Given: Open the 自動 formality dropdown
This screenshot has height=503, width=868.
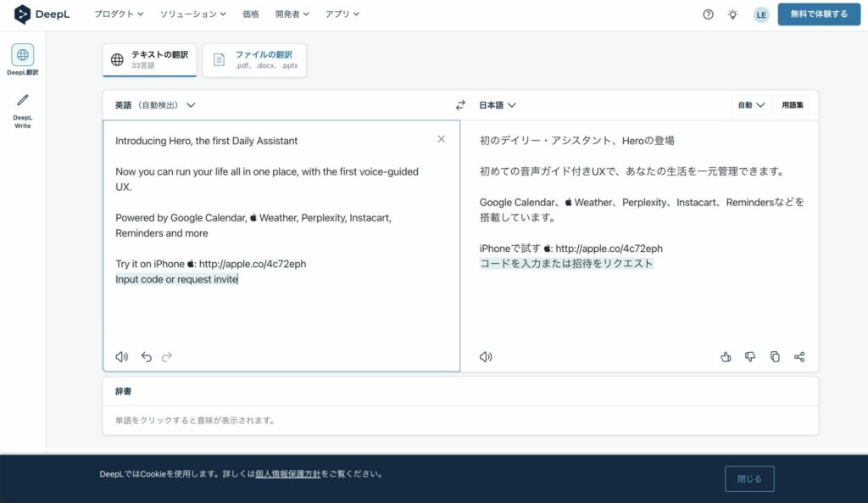Looking at the screenshot, I should pos(749,104).
